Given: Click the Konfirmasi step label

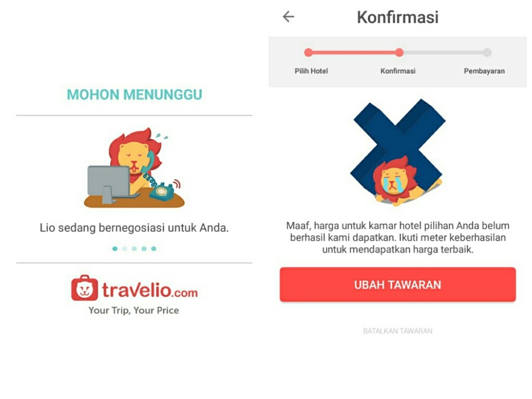Looking at the screenshot, I should pos(397,71).
